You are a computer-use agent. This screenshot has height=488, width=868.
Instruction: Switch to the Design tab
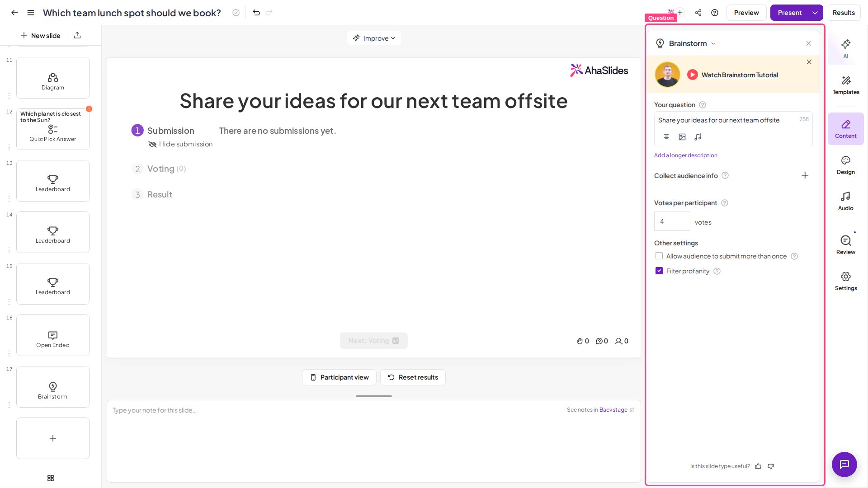(846, 165)
